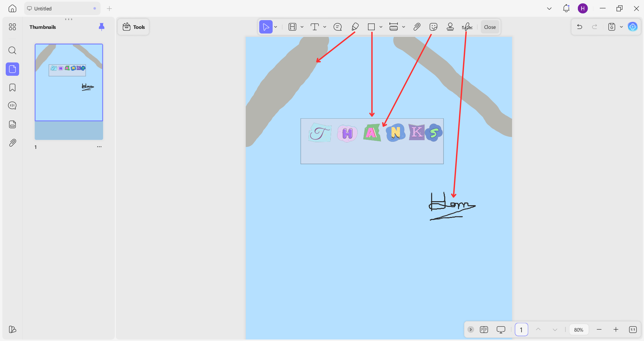Open the form fields panel in sidebar
The image size is (644, 341).
tap(12, 124)
